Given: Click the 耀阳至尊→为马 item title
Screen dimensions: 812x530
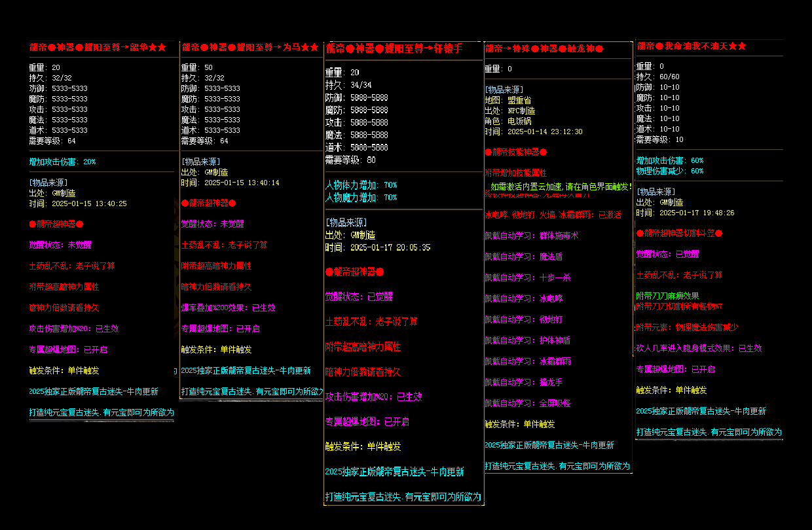Looking at the screenshot, I should pos(250,48).
